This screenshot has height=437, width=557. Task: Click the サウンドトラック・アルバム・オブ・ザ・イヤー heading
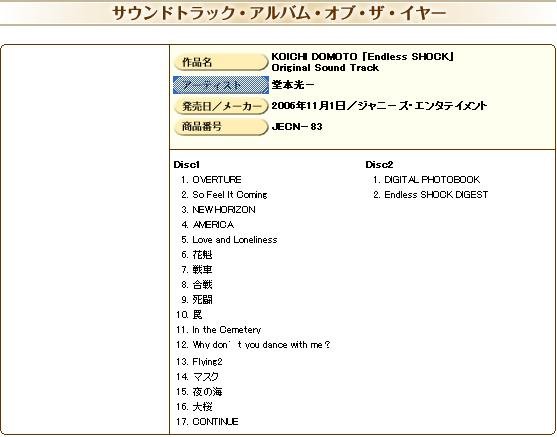tap(278, 14)
